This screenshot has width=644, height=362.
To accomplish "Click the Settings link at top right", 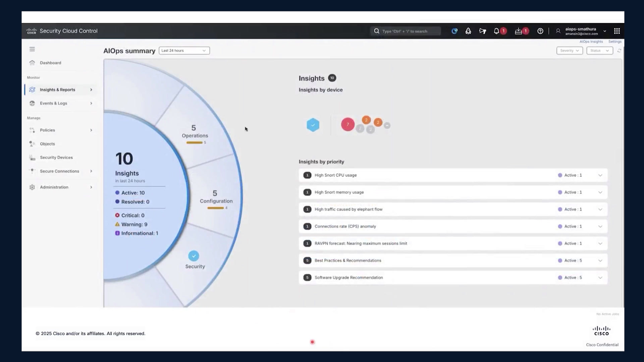I will 615,42.
